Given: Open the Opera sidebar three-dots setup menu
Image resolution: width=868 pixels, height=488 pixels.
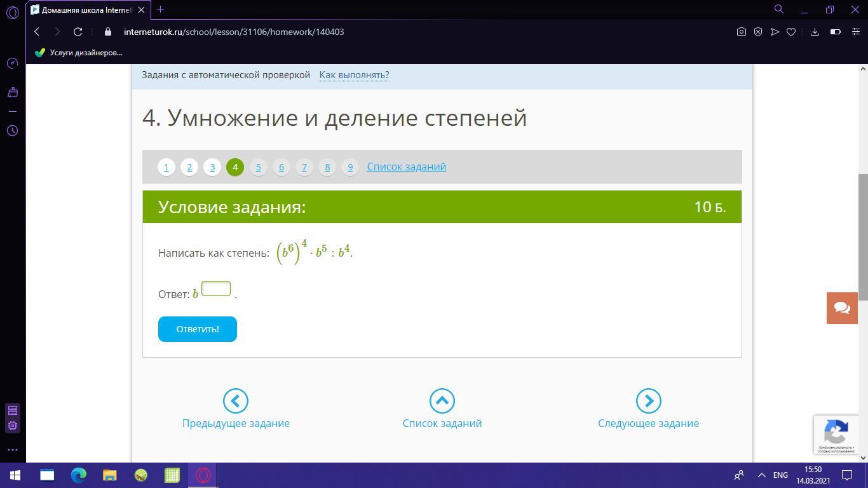Looking at the screenshot, I should [x=12, y=450].
